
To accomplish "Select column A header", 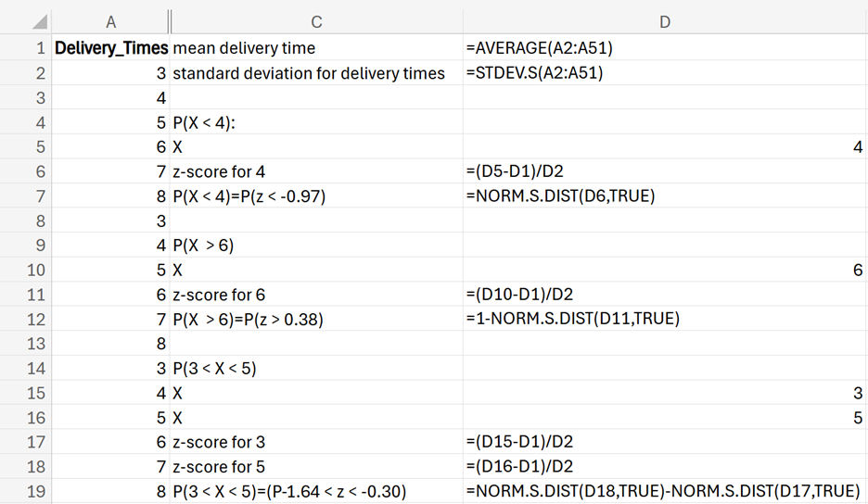I will click(x=110, y=22).
